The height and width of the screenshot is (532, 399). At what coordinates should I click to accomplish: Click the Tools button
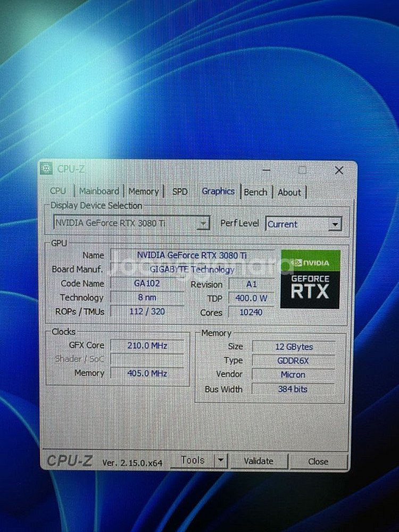pyautogui.click(x=193, y=460)
